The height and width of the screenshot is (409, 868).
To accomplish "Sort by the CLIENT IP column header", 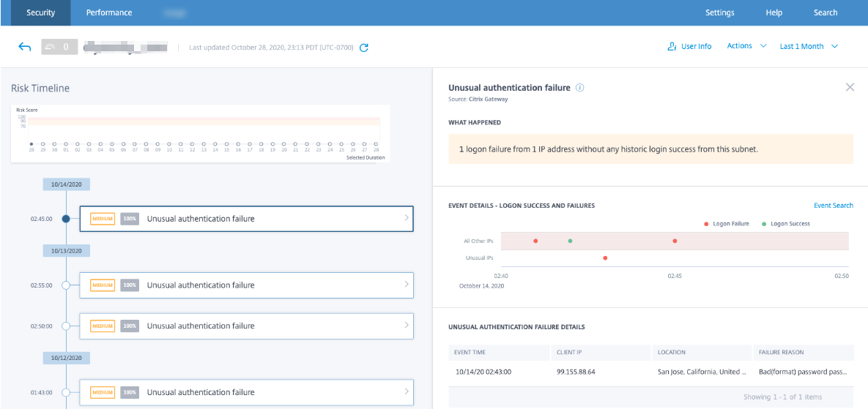I will pyautogui.click(x=601, y=352).
